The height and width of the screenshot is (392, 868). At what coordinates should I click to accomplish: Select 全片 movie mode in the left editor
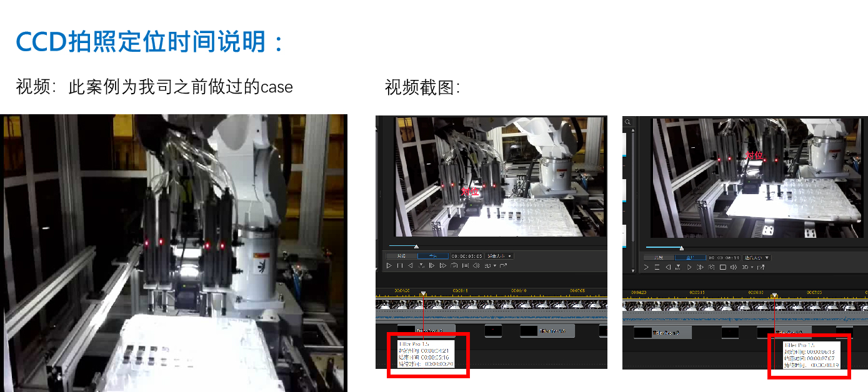(x=433, y=256)
